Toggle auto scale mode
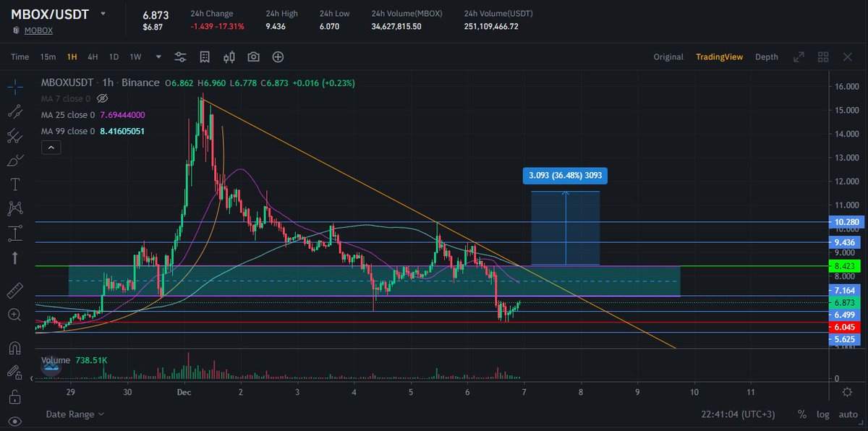The image size is (868, 431). (x=848, y=414)
